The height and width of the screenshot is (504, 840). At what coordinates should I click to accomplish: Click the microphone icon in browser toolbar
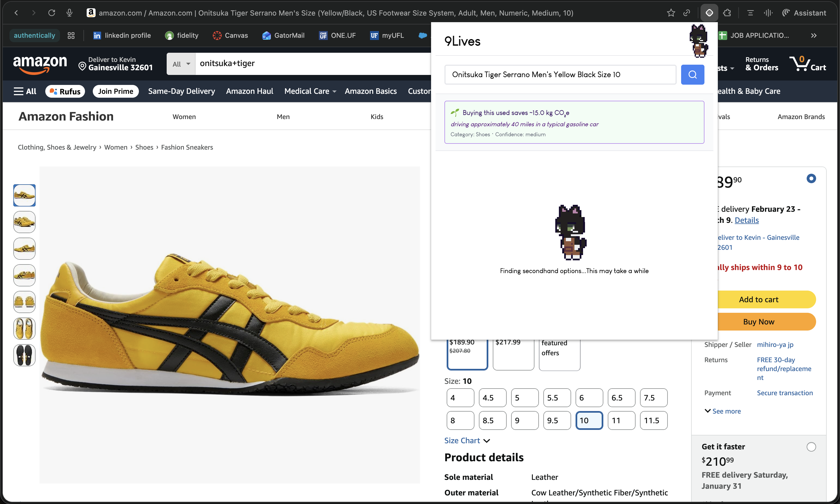point(69,13)
